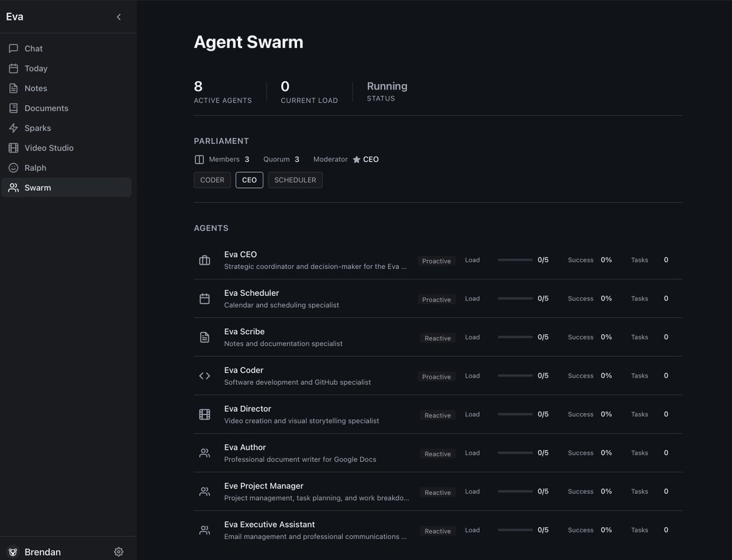The height and width of the screenshot is (560, 732).
Task: Click 'Calendar and scheduling specialist' description
Action: tap(282, 305)
